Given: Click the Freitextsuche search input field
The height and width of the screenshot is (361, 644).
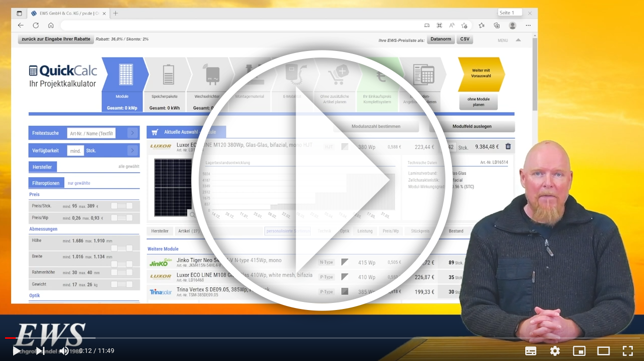Looking at the screenshot, I should (x=91, y=133).
